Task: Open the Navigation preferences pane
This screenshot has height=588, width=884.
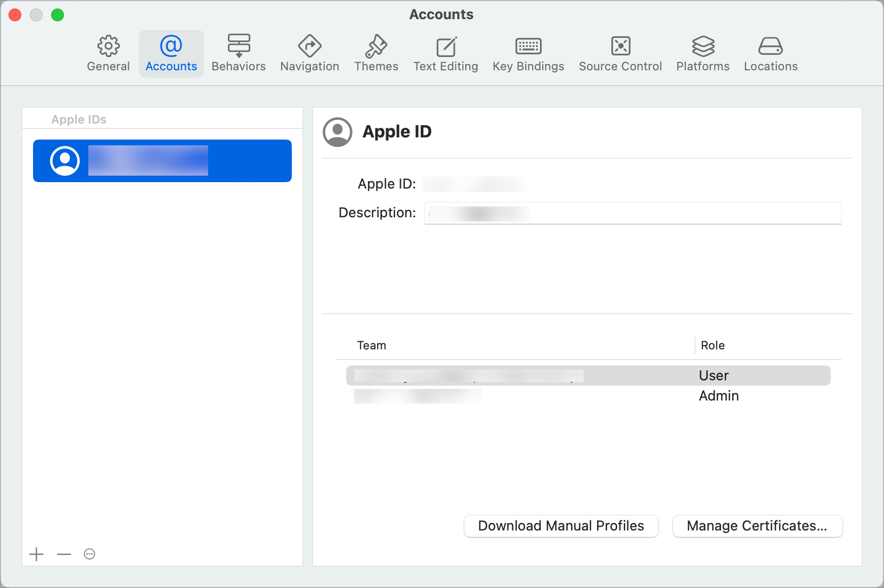Action: [x=309, y=54]
